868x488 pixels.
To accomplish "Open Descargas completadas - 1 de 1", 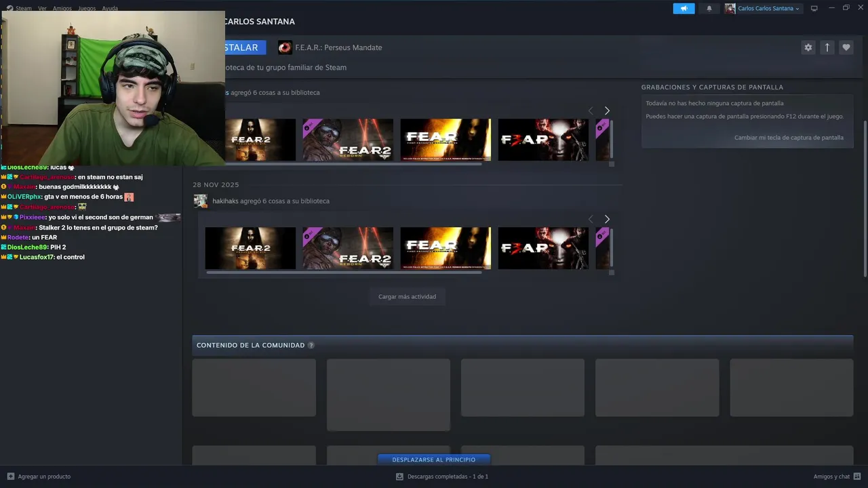I will tap(448, 476).
